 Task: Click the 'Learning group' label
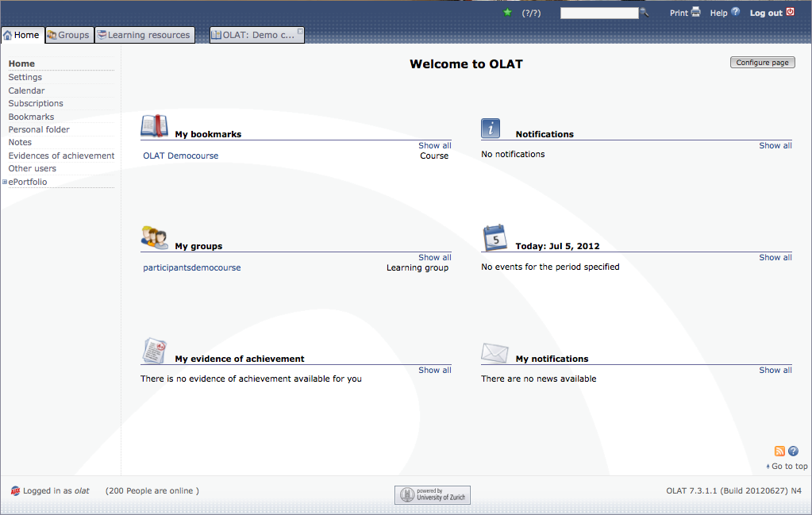click(418, 267)
